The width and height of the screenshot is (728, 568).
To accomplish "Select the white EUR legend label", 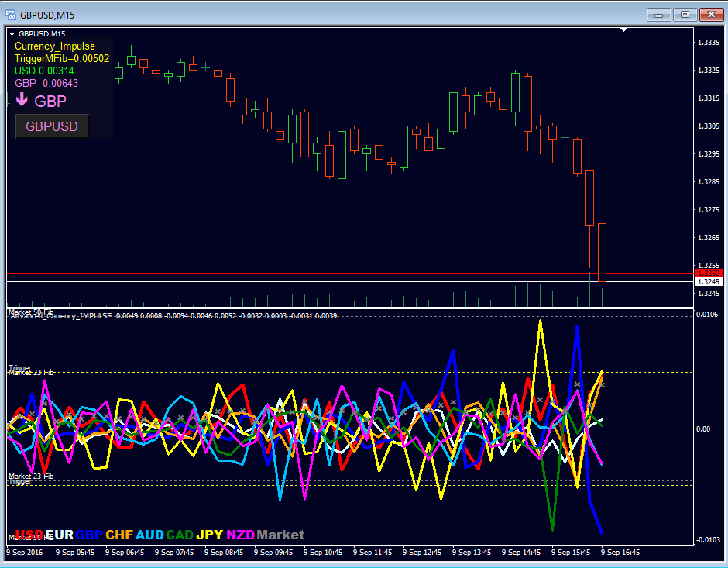I will (x=59, y=535).
